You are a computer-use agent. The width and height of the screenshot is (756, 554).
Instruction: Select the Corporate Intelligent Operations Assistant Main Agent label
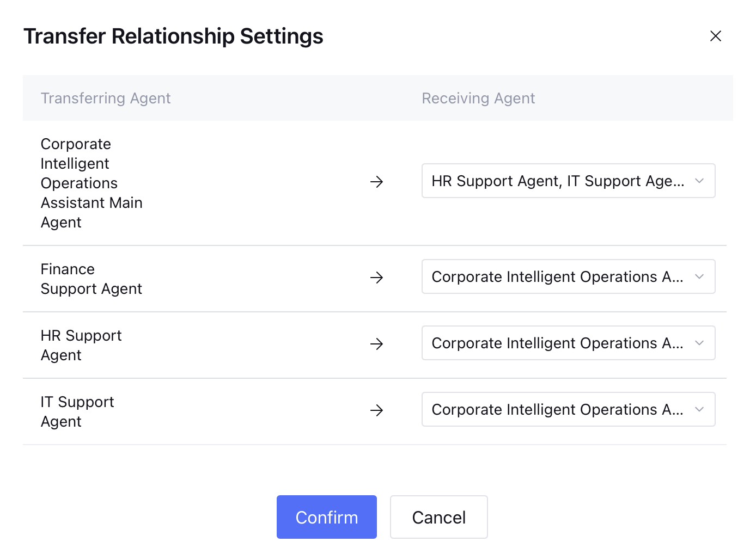(x=92, y=183)
